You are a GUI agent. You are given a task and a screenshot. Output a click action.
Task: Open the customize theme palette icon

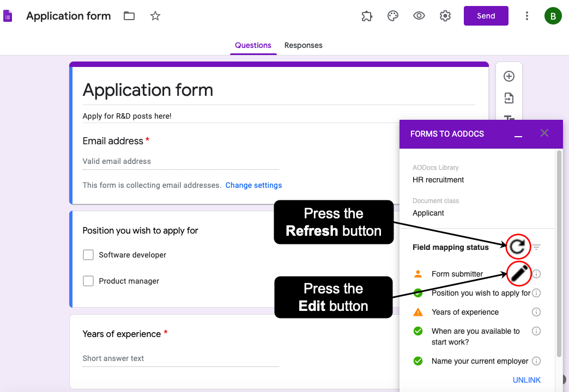(x=393, y=16)
